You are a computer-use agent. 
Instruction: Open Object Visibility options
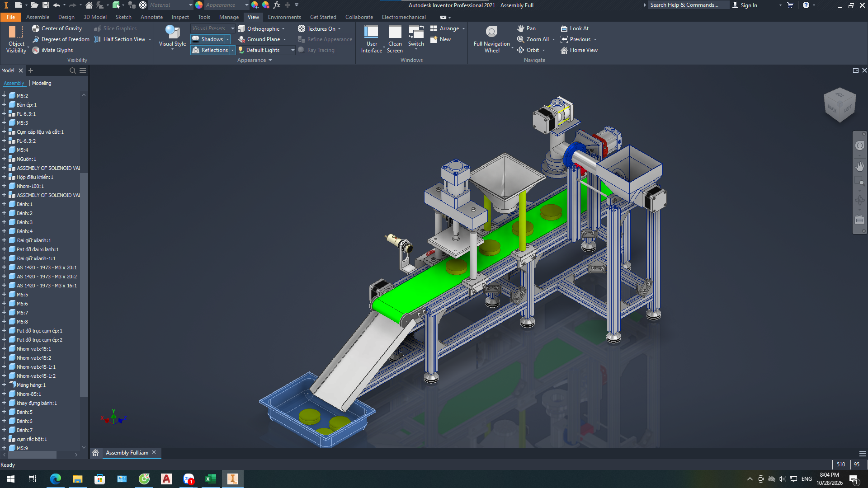[16, 39]
